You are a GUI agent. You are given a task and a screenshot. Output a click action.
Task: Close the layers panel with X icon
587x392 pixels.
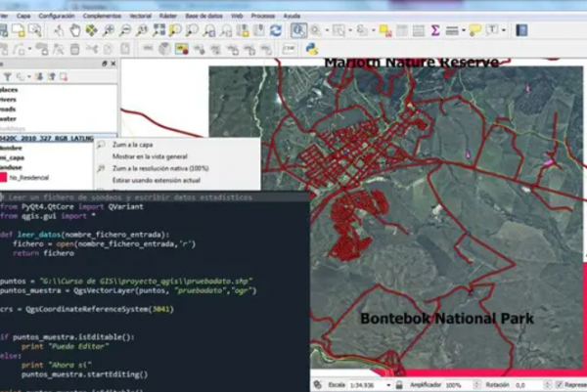113,64
